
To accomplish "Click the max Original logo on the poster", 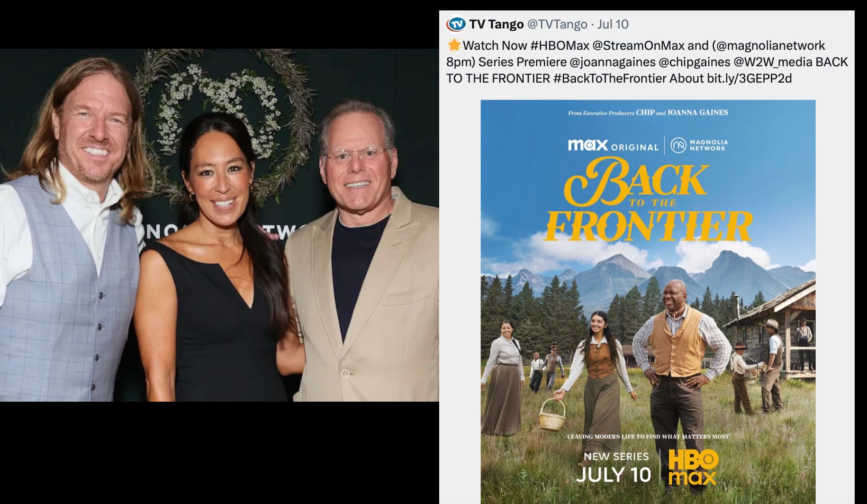I will coord(613,145).
